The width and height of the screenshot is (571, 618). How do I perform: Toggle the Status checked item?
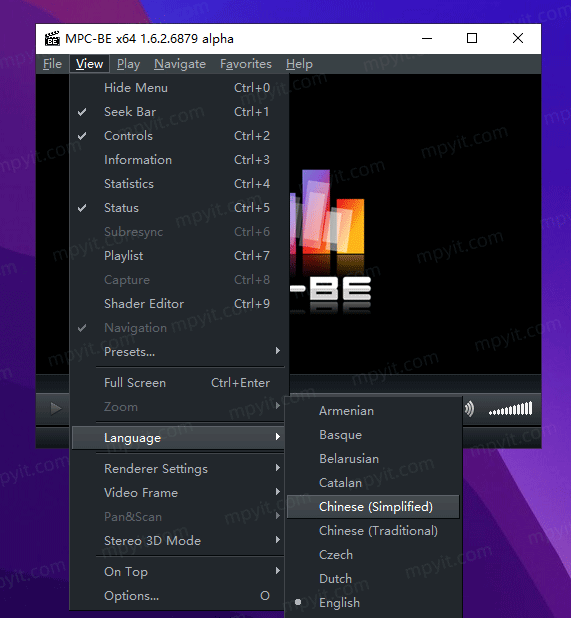click(x=179, y=208)
